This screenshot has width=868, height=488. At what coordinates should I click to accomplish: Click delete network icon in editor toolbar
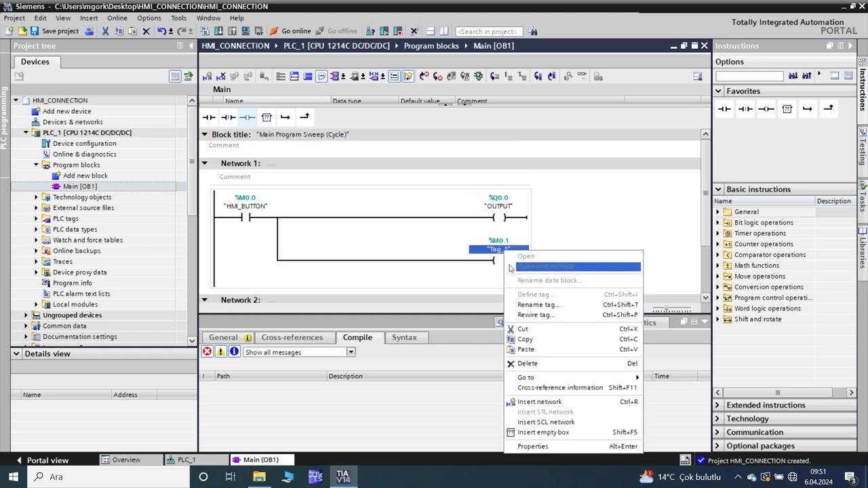(221, 77)
